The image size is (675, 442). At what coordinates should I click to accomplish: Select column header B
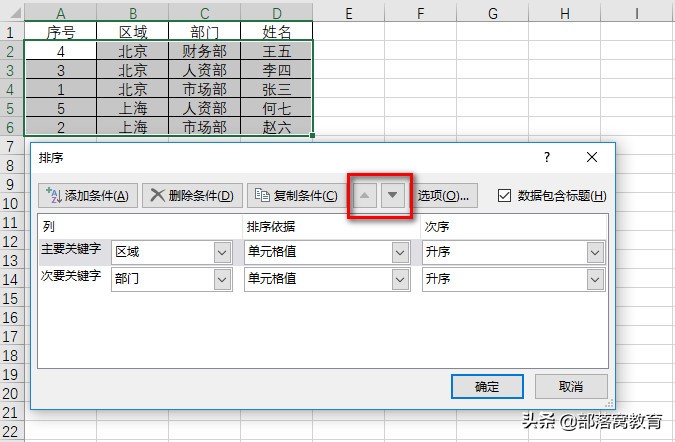tap(133, 13)
